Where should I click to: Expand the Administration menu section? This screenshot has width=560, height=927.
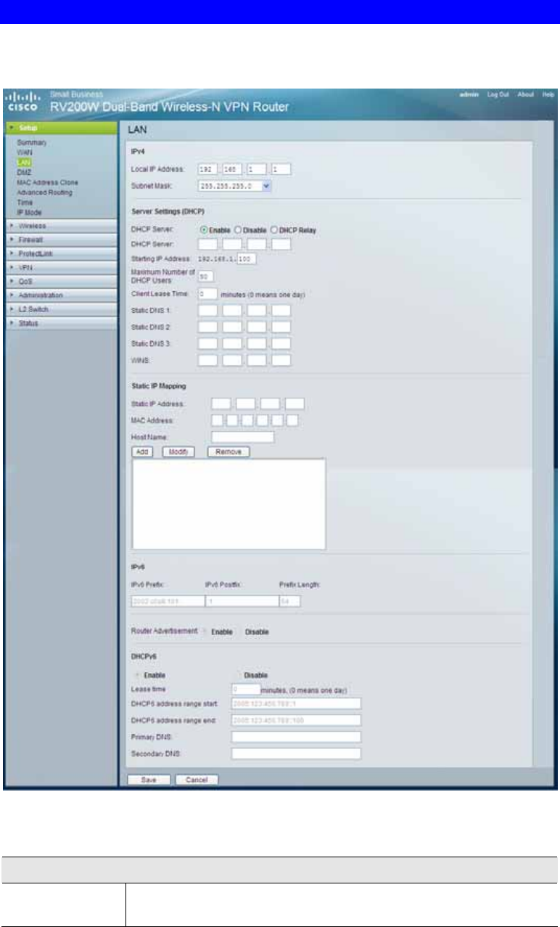[60, 295]
